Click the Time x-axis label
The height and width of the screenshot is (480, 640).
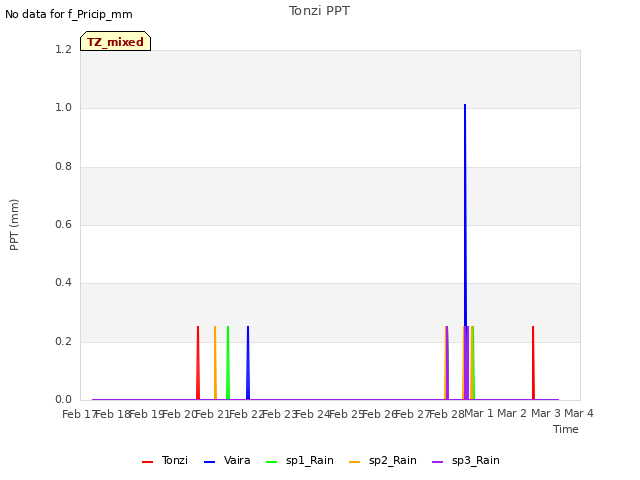(x=566, y=429)
